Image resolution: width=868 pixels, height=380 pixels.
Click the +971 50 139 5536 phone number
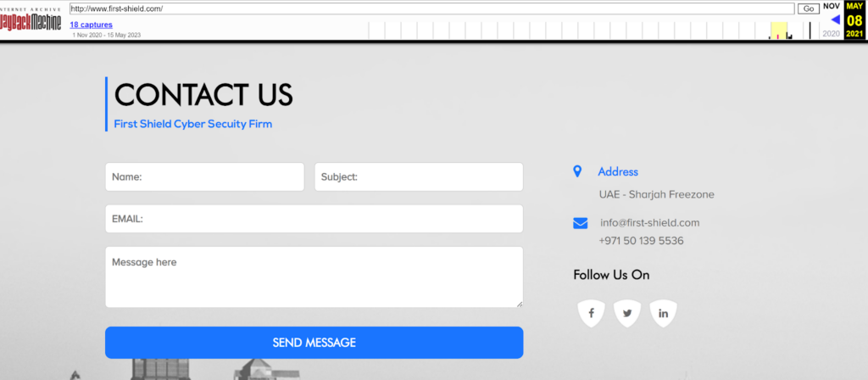pos(641,241)
